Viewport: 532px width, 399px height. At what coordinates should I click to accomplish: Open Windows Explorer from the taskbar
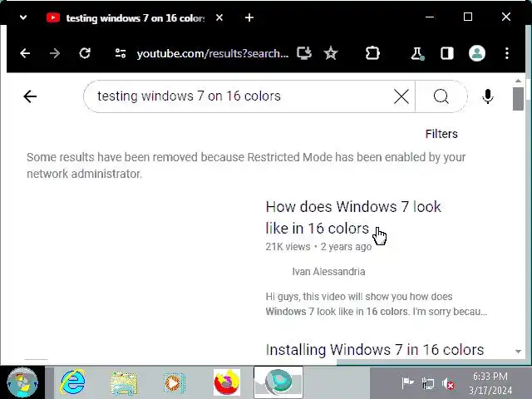[124, 383]
